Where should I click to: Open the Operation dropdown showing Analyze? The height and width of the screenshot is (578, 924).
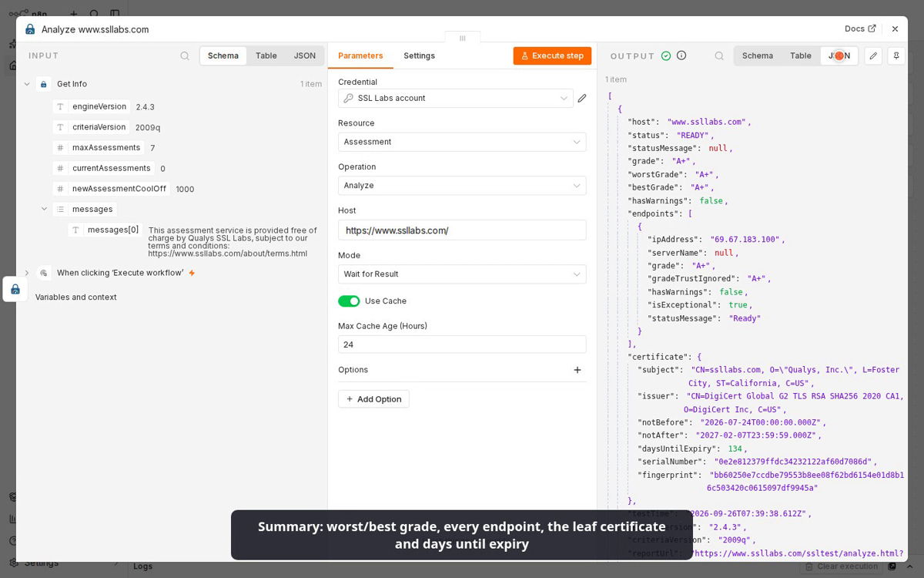pos(462,186)
